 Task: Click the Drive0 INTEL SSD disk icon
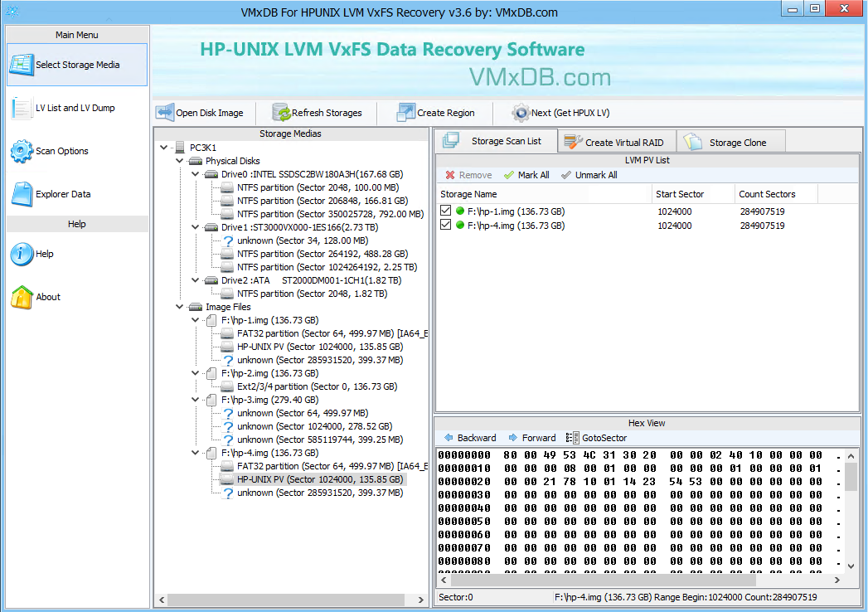tap(211, 174)
